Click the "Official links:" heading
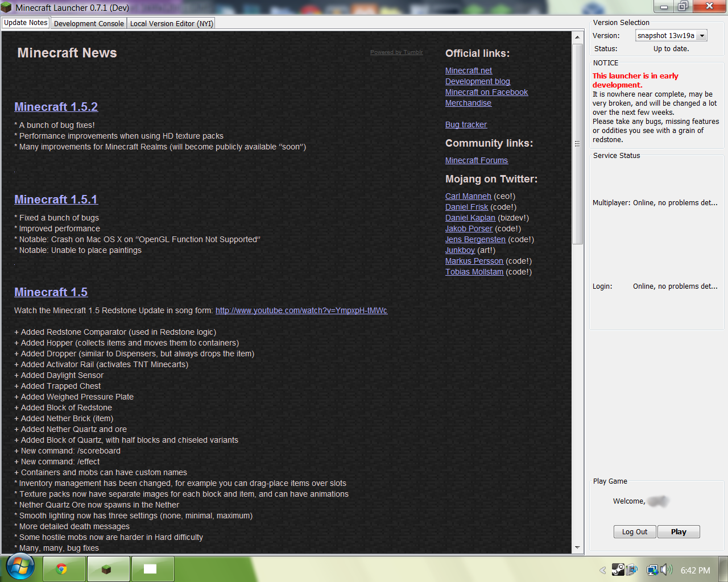Image resolution: width=728 pixels, height=582 pixels. point(478,53)
